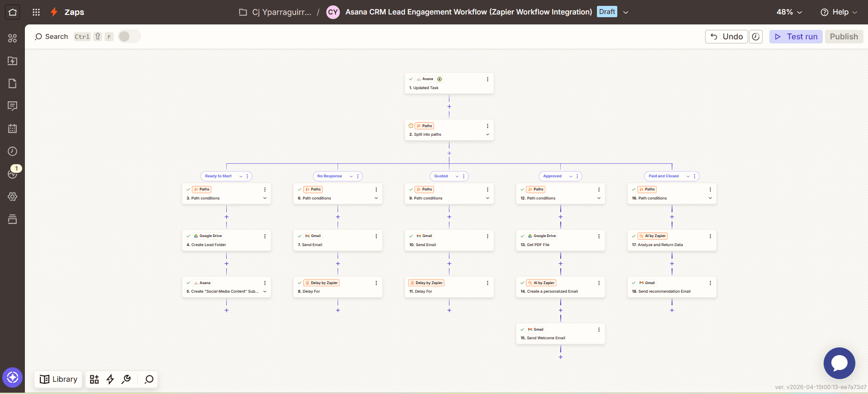The image size is (868, 394).
Task: Open the Library panel
Action: pos(58,379)
